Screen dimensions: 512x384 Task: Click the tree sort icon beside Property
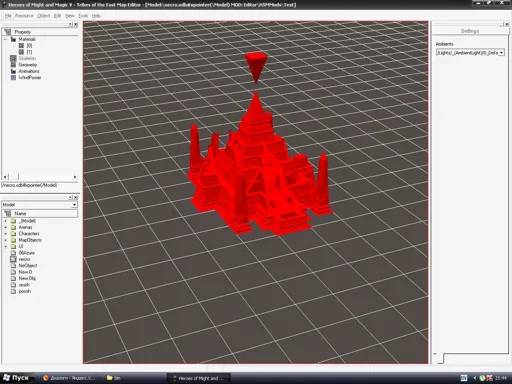click(8, 32)
